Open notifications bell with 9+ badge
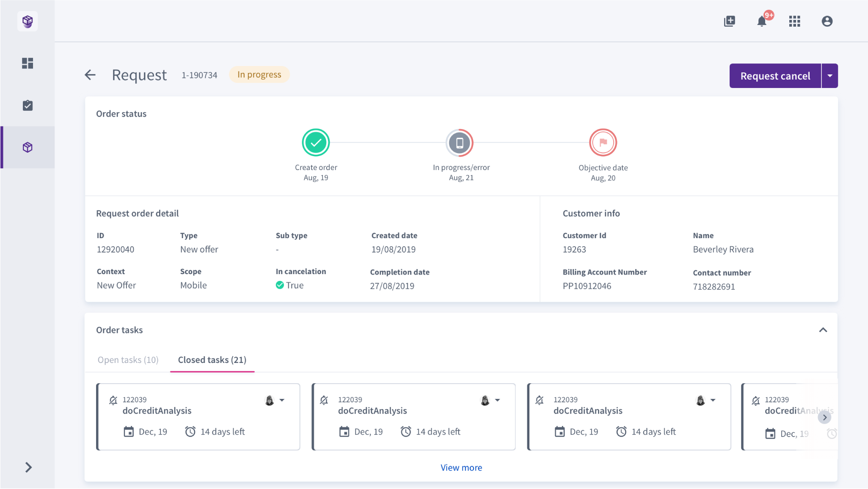The height and width of the screenshot is (489, 868). pyautogui.click(x=763, y=20)
